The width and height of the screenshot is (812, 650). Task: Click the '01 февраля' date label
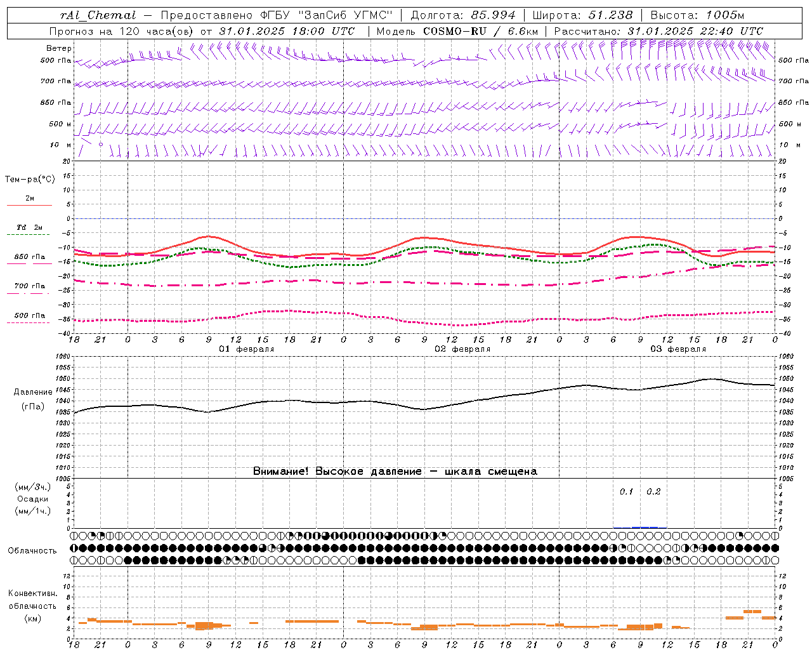coord(247,349)
